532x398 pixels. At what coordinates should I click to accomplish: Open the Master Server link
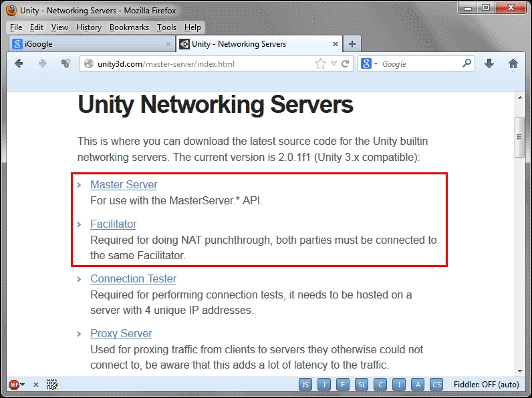pos(124,184)
